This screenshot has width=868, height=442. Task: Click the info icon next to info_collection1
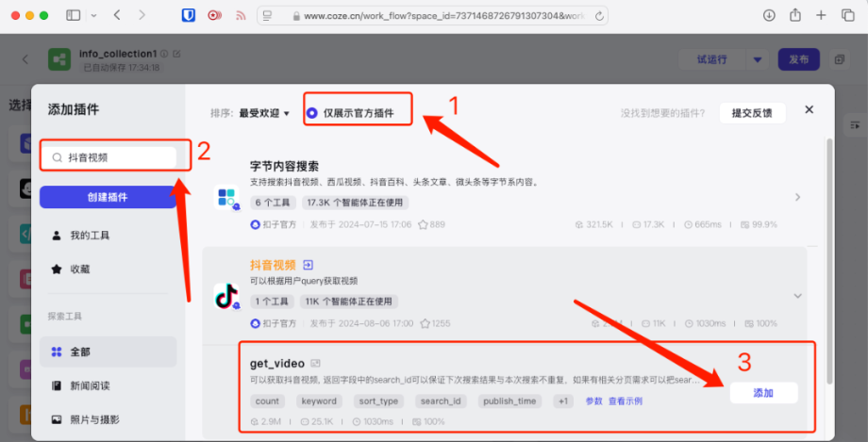click(164, 55)
